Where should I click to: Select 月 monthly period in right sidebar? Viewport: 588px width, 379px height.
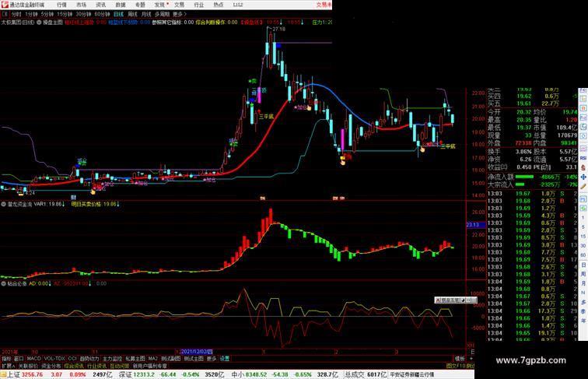[583, 283]
